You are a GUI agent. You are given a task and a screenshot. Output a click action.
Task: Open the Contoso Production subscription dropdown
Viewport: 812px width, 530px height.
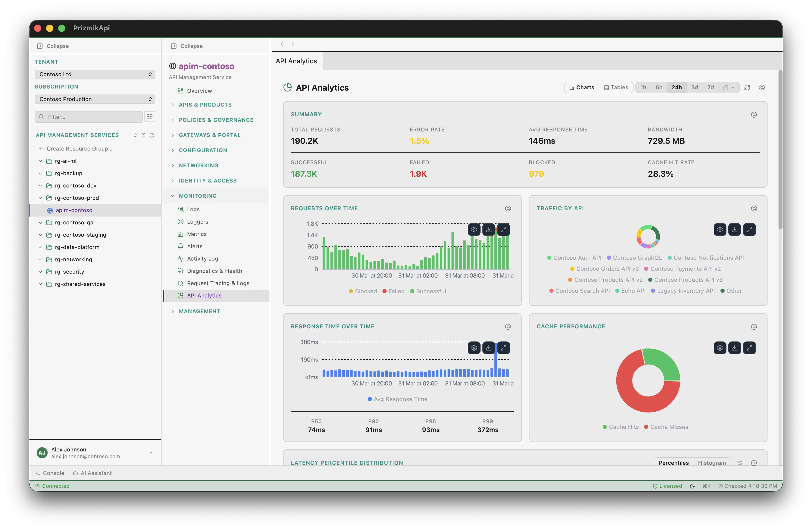(95, 99)
